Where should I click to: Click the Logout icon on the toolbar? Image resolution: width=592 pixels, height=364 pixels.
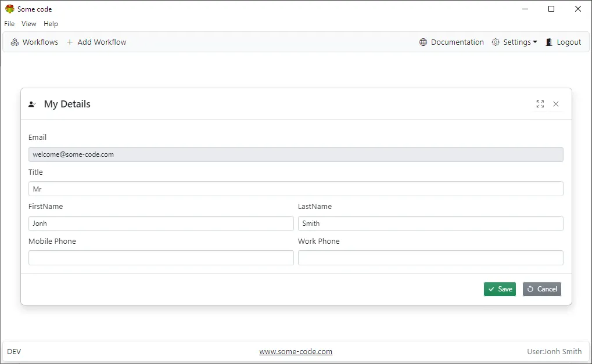(548, 42)
